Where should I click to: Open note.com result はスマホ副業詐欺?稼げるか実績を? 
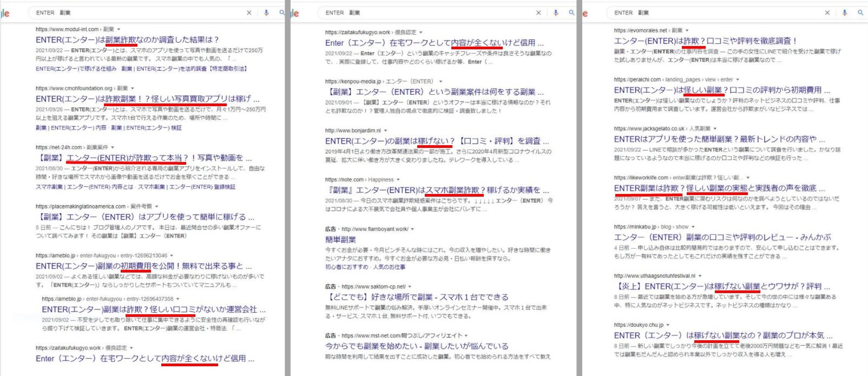[x=437, y=190]
